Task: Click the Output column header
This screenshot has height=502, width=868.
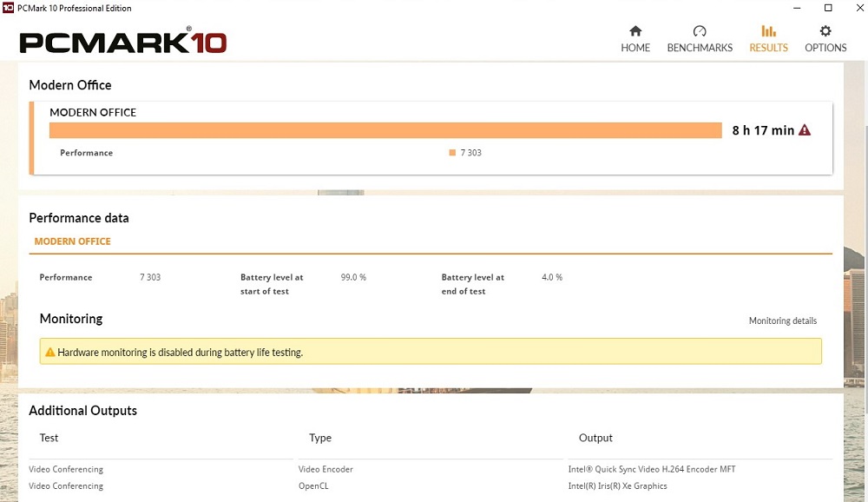Action: coord(595,438)
